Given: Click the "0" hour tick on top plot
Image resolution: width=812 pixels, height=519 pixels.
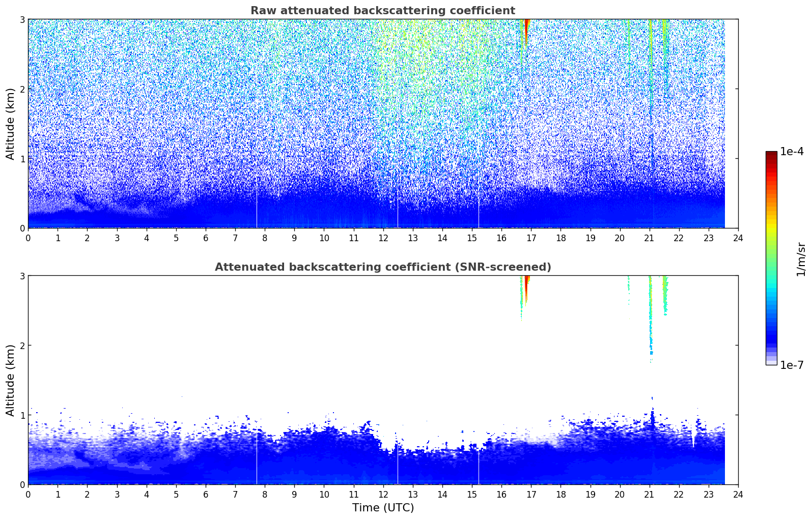Looking at the screenshot, I should [x=28, y=238].
